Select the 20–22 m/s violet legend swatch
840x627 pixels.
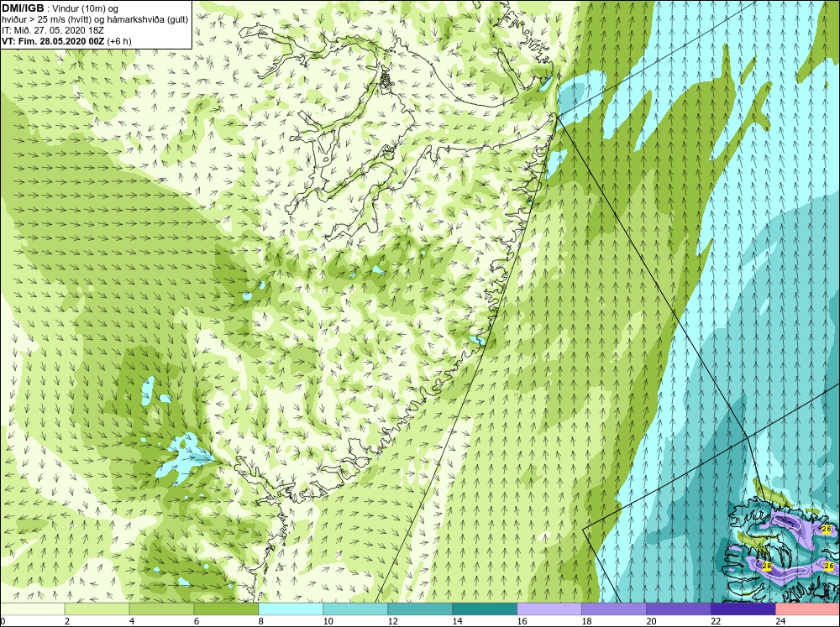tap(678, 609)
